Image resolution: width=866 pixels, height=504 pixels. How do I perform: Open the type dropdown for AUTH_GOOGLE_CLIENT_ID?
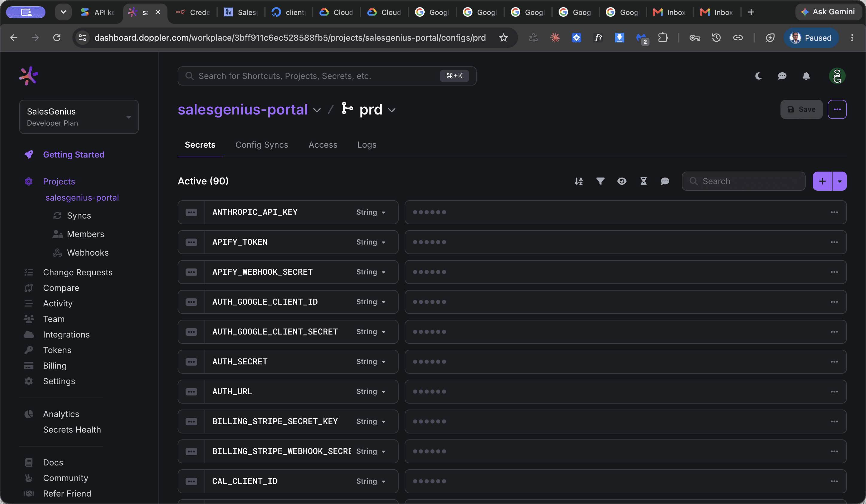371,302
